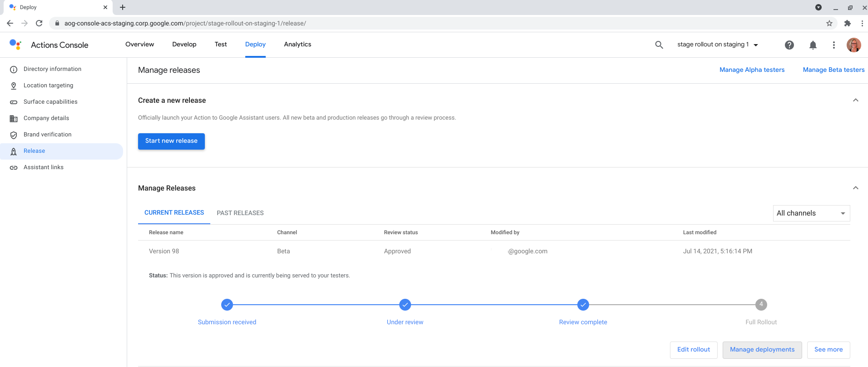Open the notifications bell
Viewport: 868px width, 367px height.
[x=813, y=45]
